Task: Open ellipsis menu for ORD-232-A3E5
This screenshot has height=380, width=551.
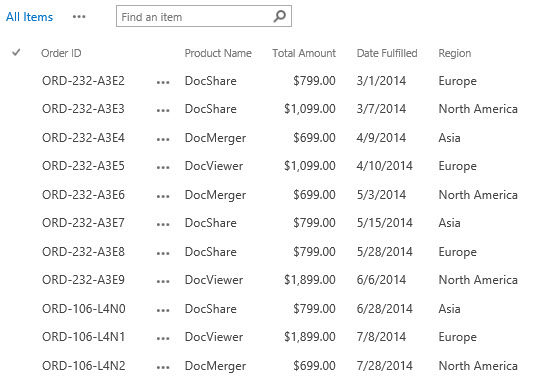Action: (x=163, y=167)
